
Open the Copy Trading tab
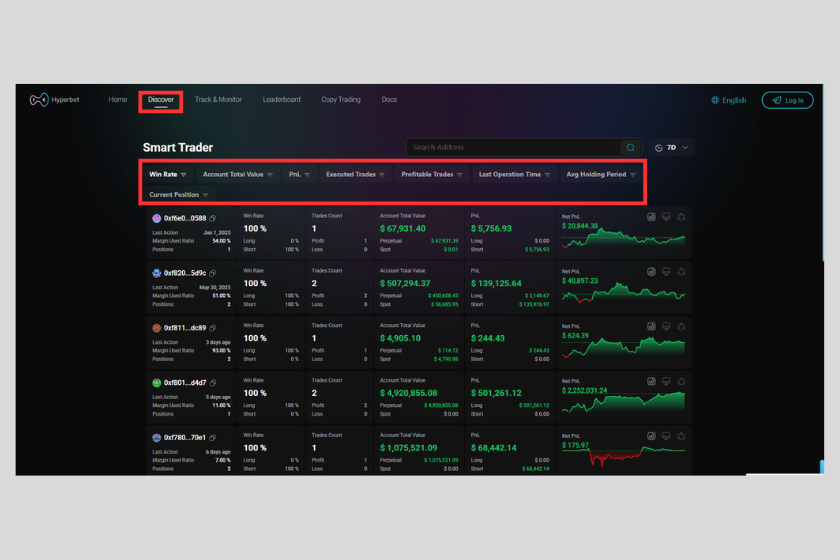341,100
